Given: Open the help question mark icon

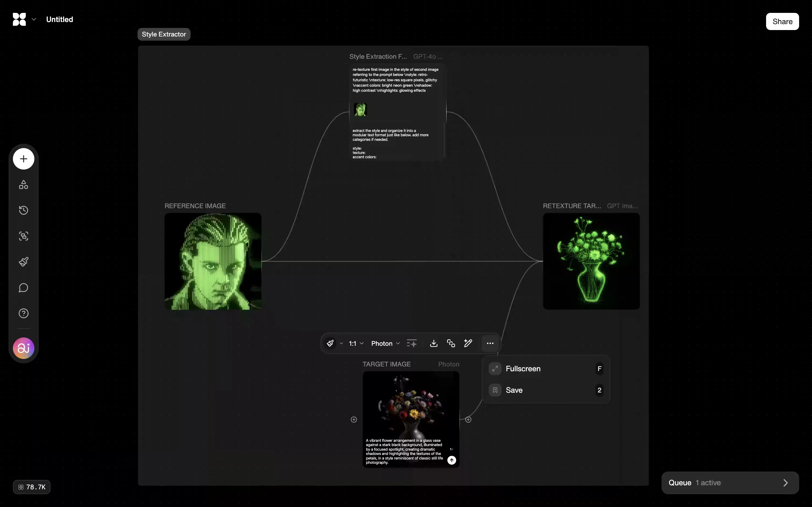Looking at the screenshot, I should pyautogui.click(x=23, y=313).
